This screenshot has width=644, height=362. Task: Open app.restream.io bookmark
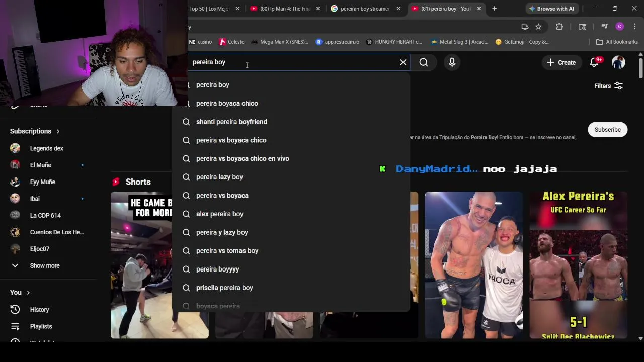pos(338,42)
